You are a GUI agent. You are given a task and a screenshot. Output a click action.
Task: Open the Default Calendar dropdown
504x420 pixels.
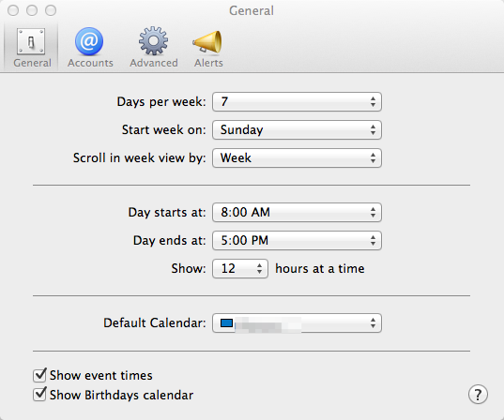point(297,322)
